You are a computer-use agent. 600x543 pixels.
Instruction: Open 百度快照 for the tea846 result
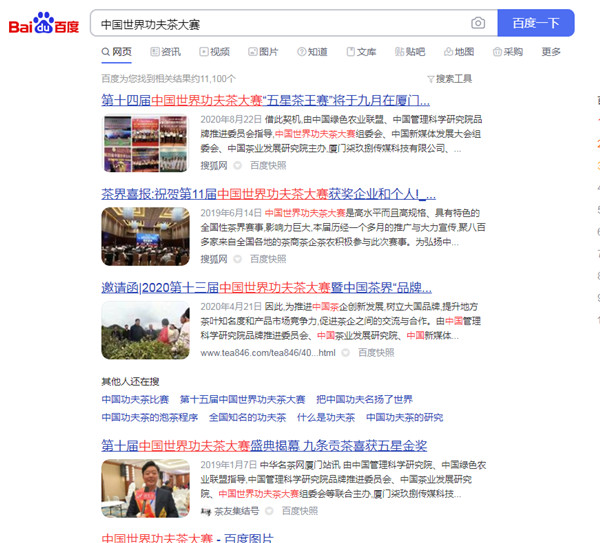[x=376, y=353]
